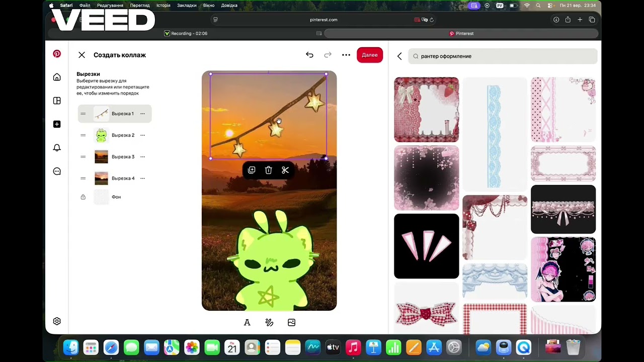Undo the last collage action
Viewport: 644px width, 362px height.
[x=309, y=55]
